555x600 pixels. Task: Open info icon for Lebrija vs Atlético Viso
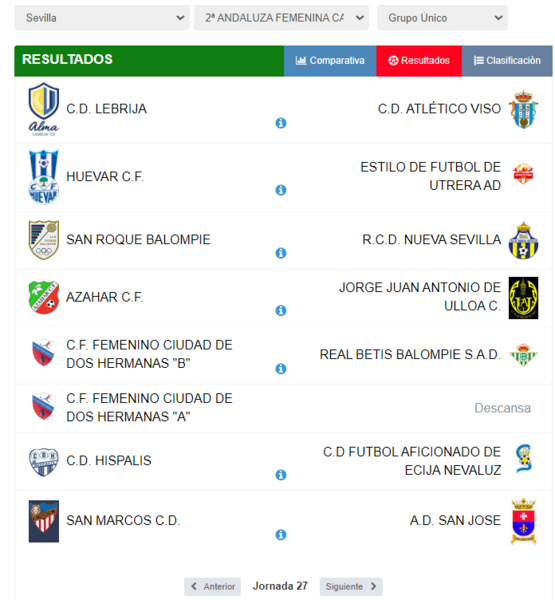(281, 123)
